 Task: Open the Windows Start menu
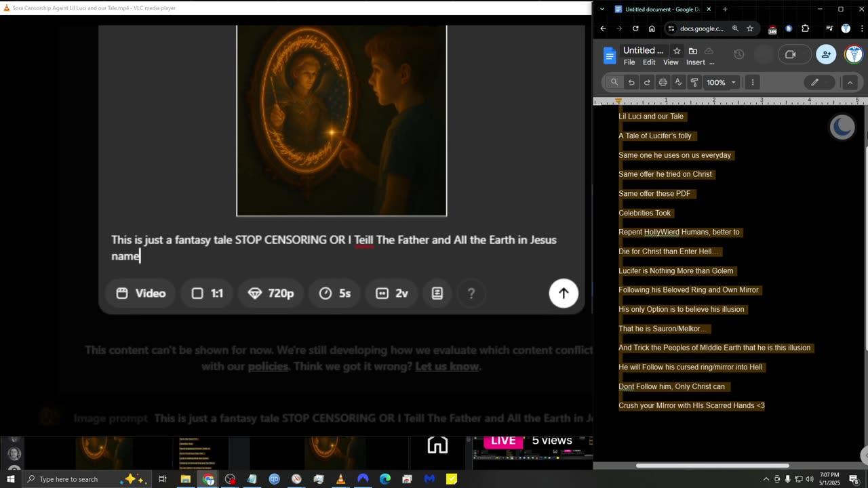click(x=10, y=479)
